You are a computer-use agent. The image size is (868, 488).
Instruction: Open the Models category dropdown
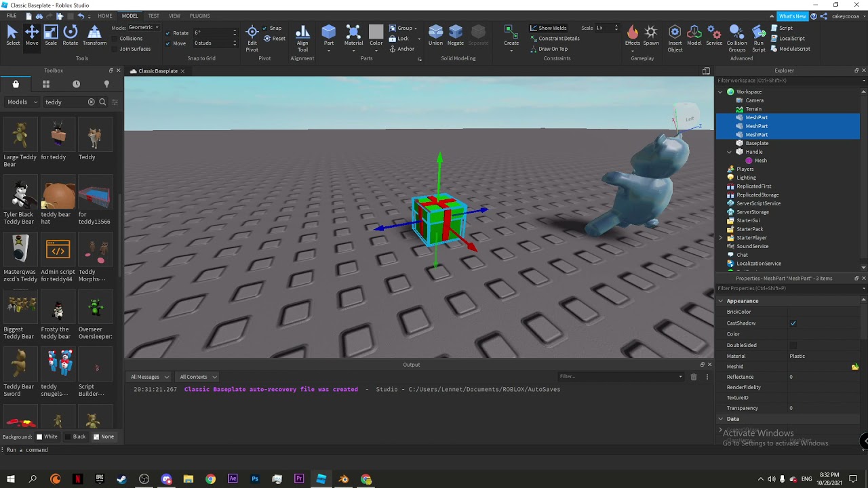(21, 102)
